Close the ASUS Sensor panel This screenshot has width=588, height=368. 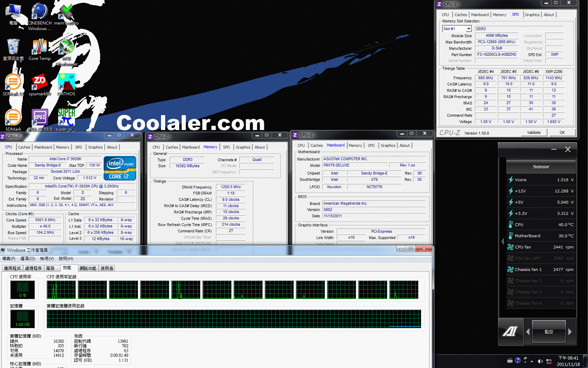tap(568, 149)
